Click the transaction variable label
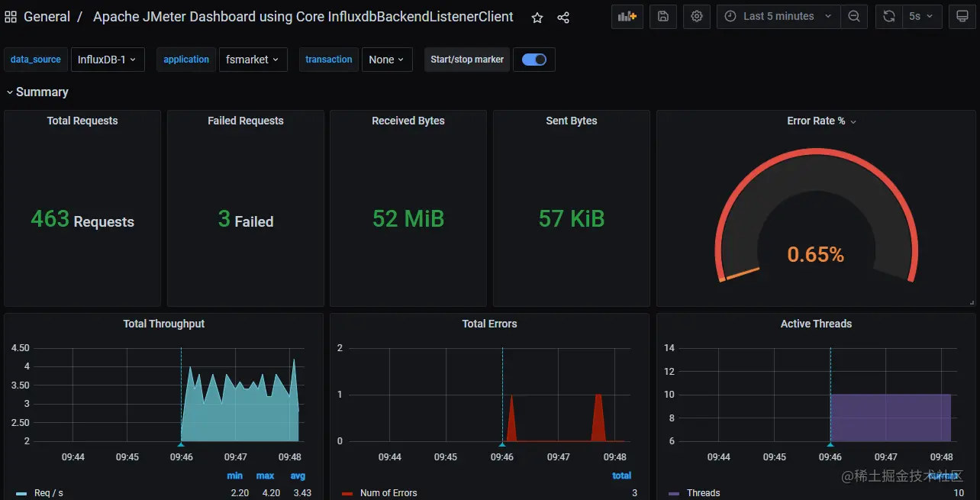The width and height of the screenshot is (980, 500). [x=329, y=60]
